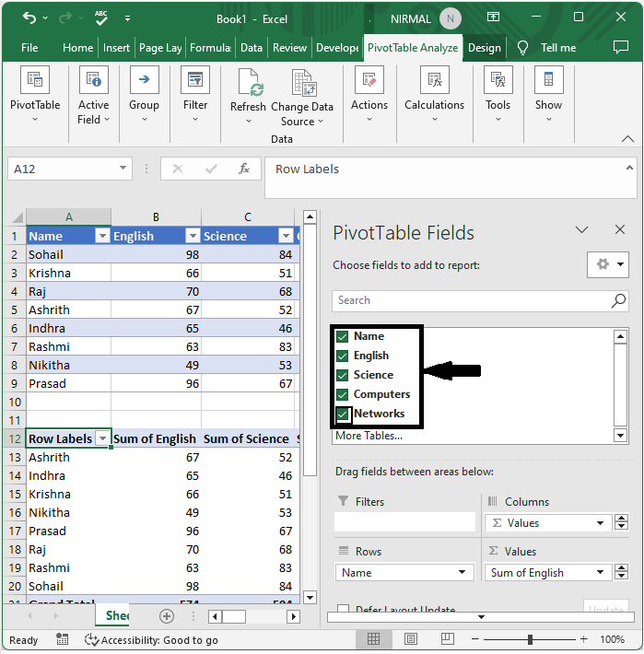The image size is (644, 654).
Task: Toggle the Name field checkbox
Action: pyautogui.click(x=343, y=336)
